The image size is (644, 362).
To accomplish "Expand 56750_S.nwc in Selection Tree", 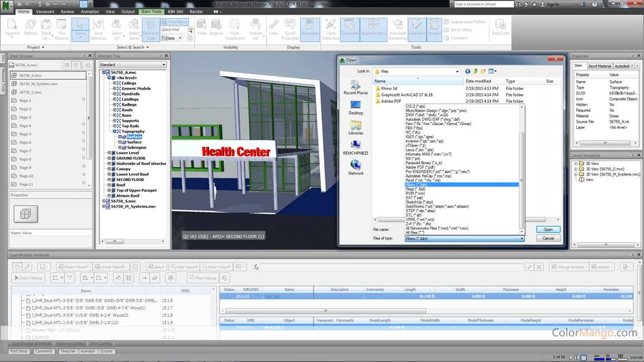I will (104, 201).
